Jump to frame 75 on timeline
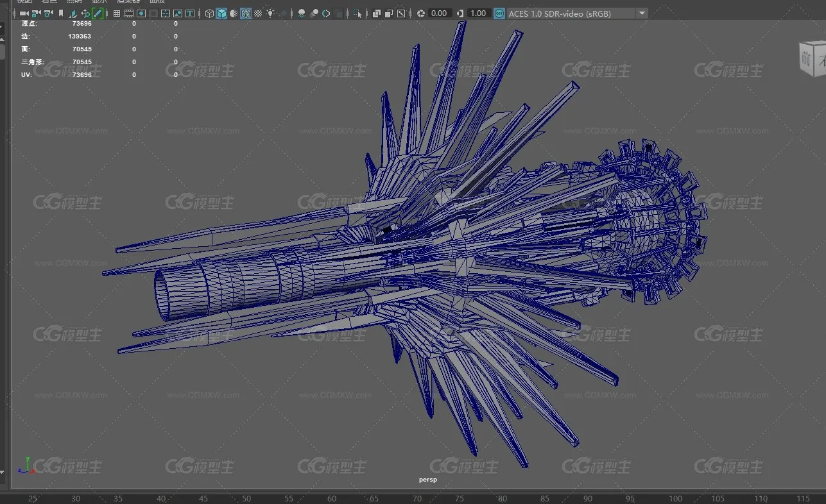 [x=460, y=499]
